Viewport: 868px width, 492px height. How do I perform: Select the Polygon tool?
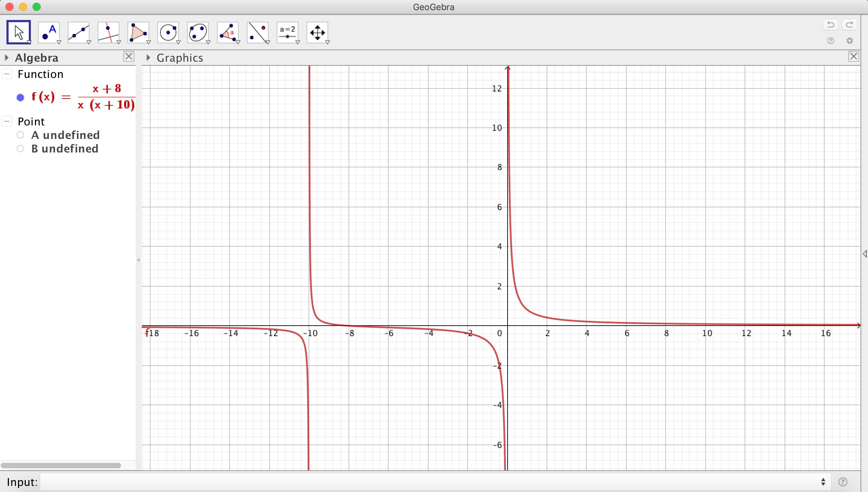138,33
